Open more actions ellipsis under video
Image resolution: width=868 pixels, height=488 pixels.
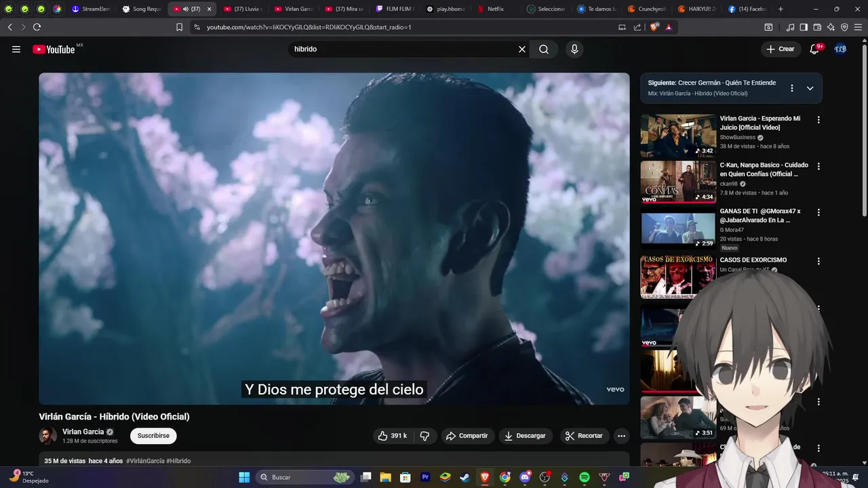(621, 436)
